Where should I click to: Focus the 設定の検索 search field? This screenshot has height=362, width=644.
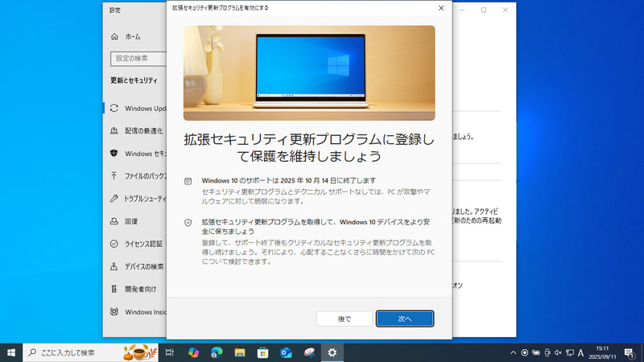138,58
